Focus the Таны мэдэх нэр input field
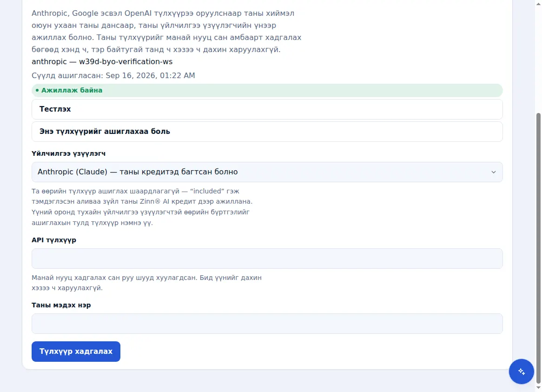 coord(267,324)
